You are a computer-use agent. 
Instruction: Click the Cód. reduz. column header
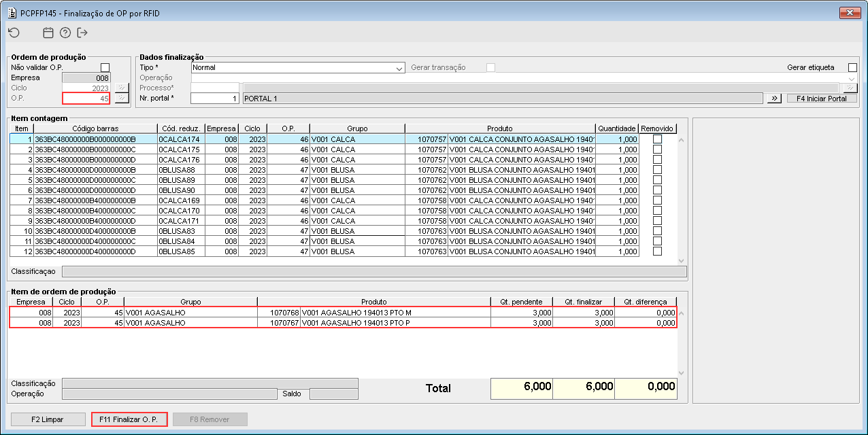[181, 128]
